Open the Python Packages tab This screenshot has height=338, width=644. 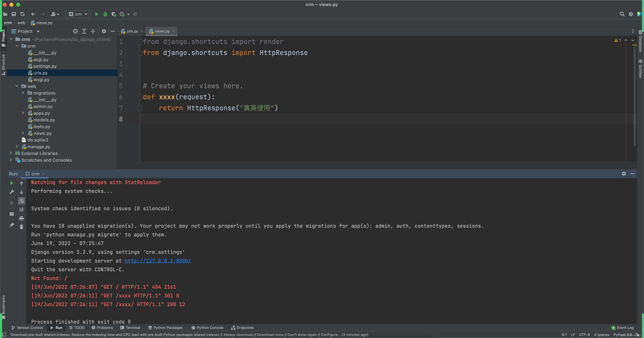(x=165, y=328)
